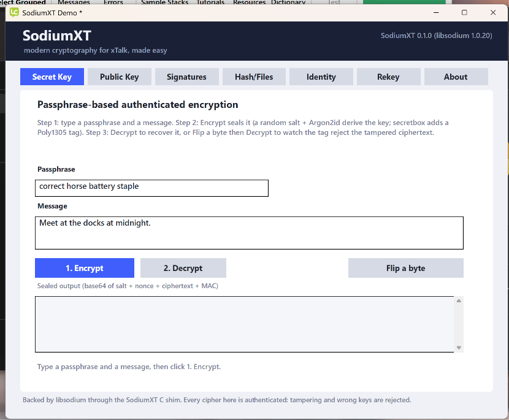Click the 'Backed by libsodium' footer text
This screenshot has height=420, width=509.
click(217, 400)
